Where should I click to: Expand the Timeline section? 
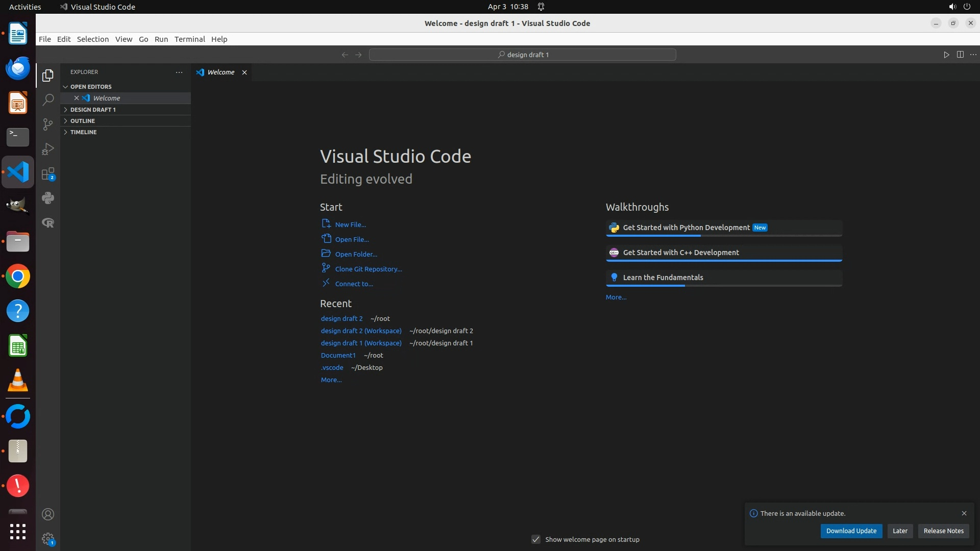pos(83,132)
